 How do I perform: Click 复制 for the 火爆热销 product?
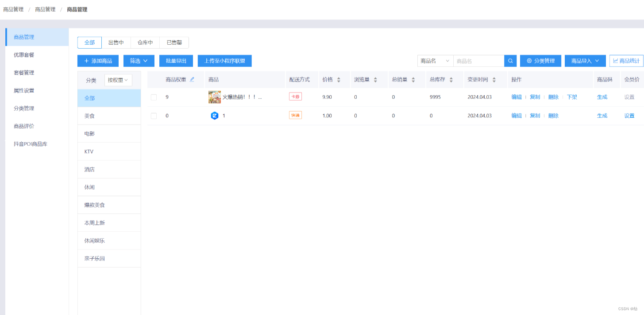tap(535, 97)
